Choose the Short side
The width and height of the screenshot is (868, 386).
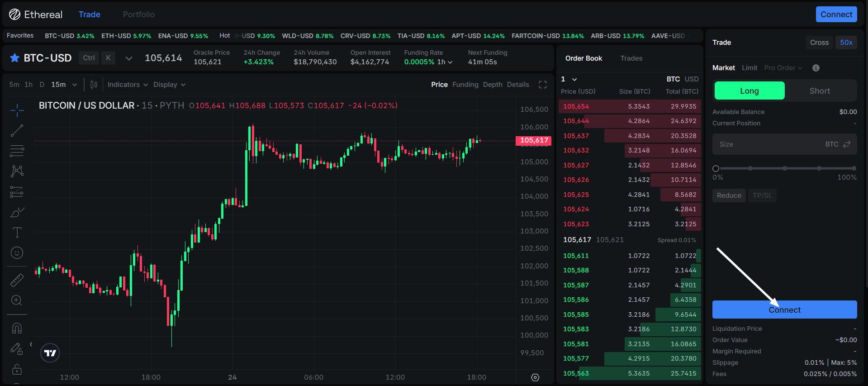coord(820,91)
